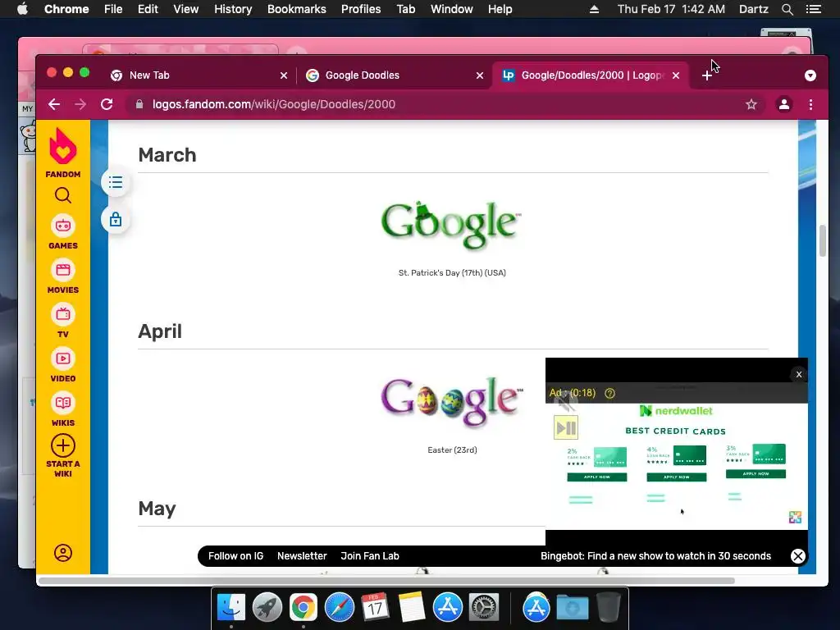
Task: Click the Newsletter link
Action: pos(302,556)
